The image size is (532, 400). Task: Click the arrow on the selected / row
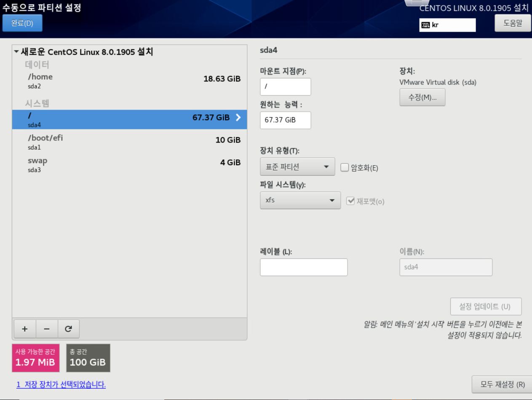[238, 118]
